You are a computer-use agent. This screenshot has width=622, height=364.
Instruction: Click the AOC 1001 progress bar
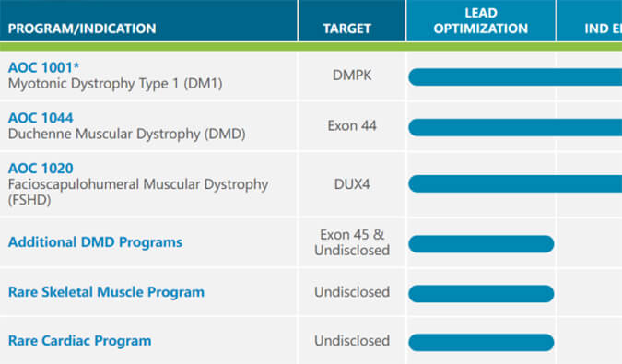pyautogui.click(x=515, y=76)
